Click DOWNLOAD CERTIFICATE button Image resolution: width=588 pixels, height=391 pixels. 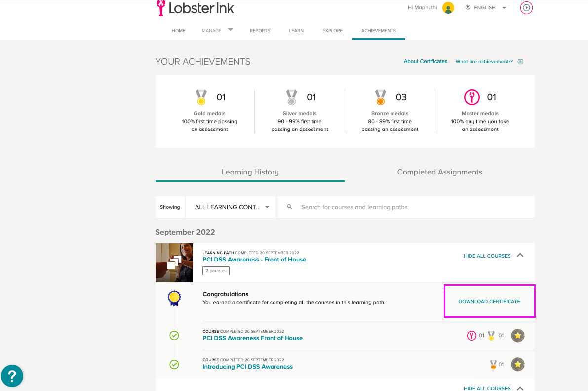(489, 301)
